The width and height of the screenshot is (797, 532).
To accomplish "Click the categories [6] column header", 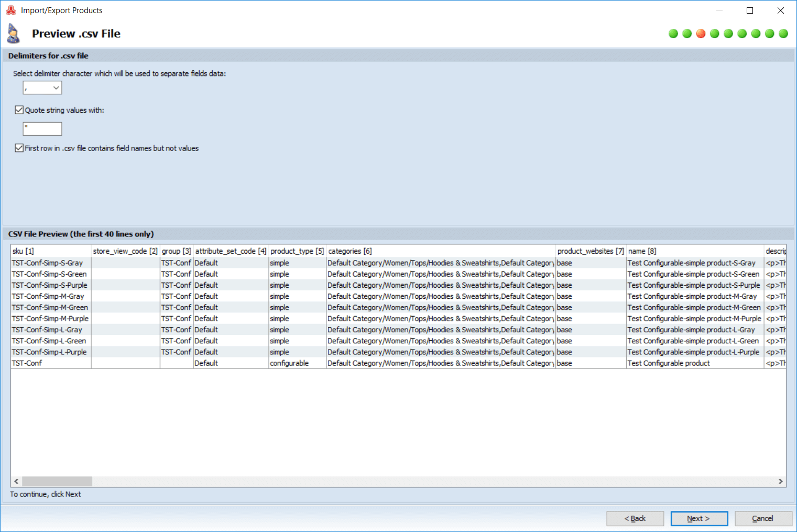I will 440,251.
